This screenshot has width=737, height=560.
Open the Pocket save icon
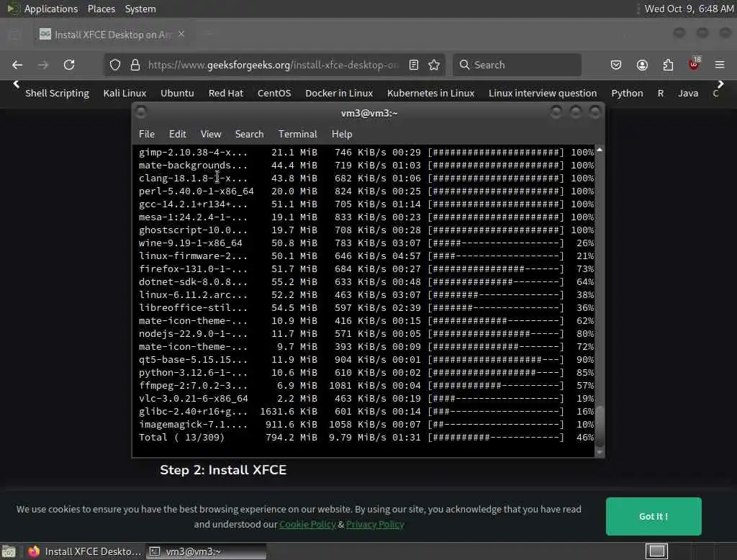[x=616, y=65]
